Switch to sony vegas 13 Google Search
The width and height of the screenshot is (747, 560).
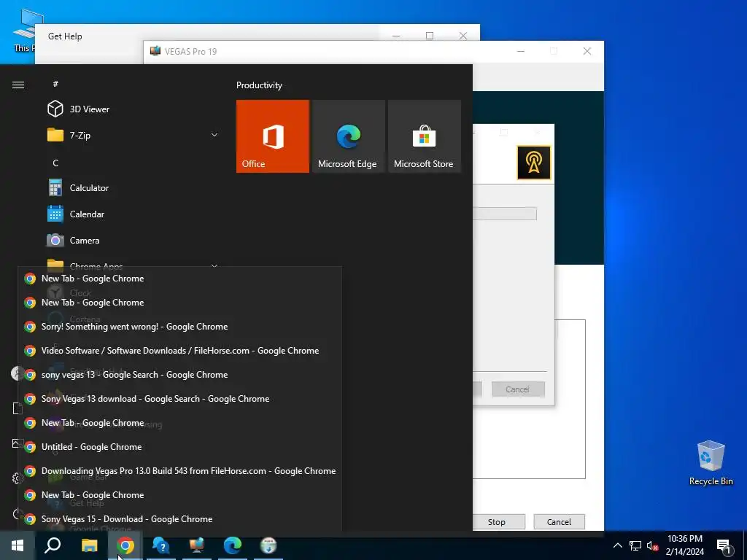[179, 375]
